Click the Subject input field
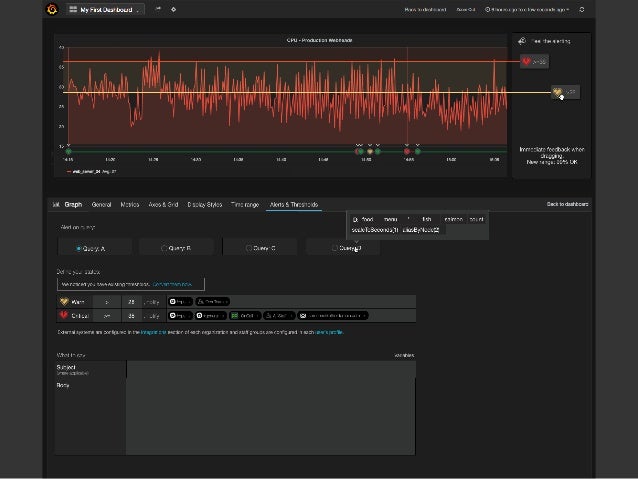This screenshot has width=638, height=479. click(x=270, y=369)
